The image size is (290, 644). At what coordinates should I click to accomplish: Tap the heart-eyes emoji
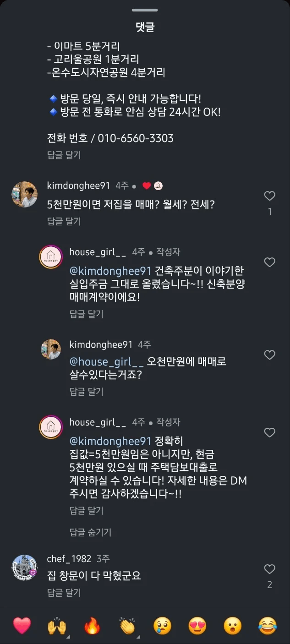pyautogui.click(x=197, y=626)
